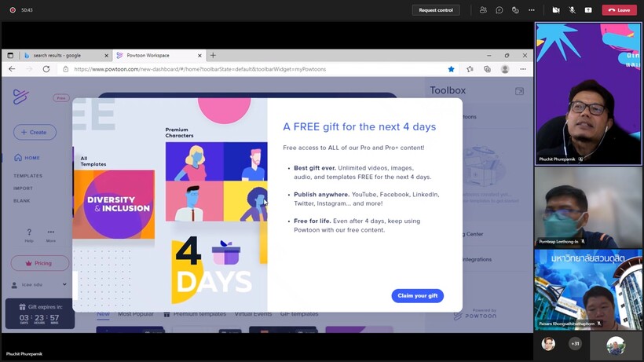The width and height of the screenshot is (644, 362).
Task: Click the Integrations item in Toolbox
Action: tap(477, 259)
